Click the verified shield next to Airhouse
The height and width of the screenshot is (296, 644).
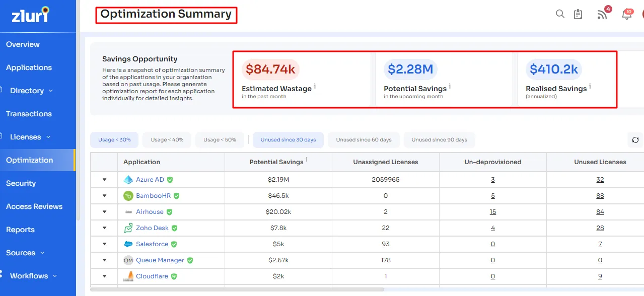click(170, 212)
